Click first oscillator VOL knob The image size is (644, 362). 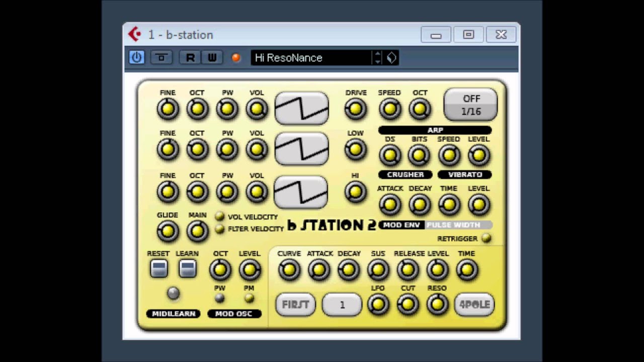pyautogui.click(x=257, y=109)
